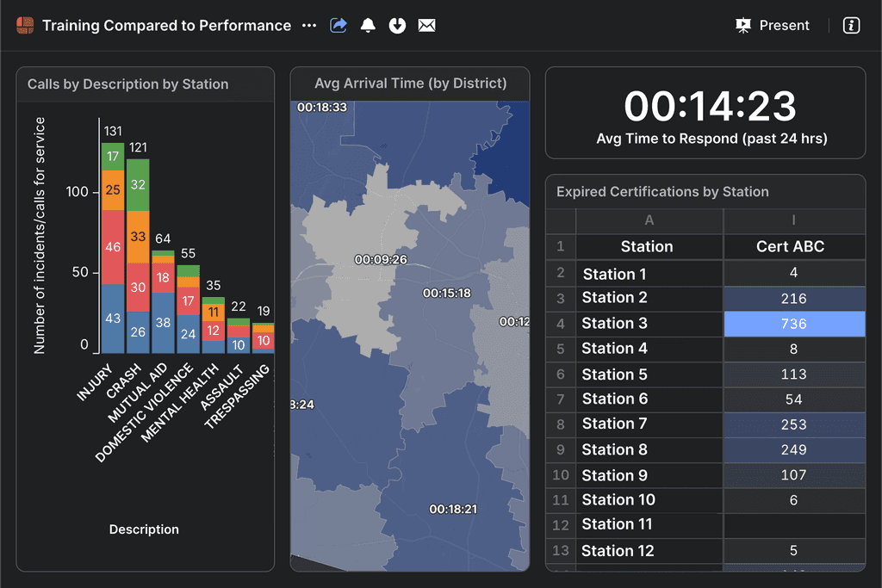Open the info icon at top right
882x588 pixels.
[851, 26]
